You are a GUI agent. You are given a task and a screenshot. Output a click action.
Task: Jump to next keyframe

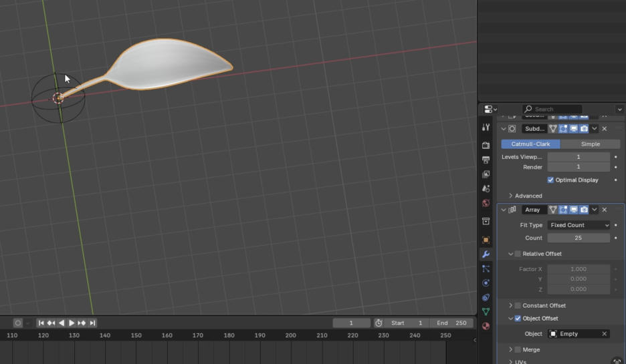82,323
